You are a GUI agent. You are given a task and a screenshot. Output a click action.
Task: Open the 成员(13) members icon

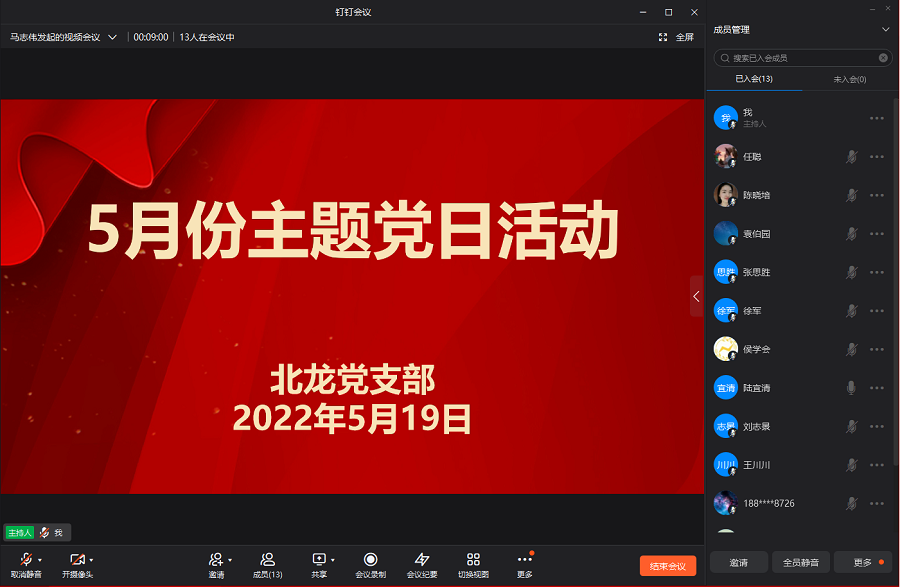(x=267, y=560)
